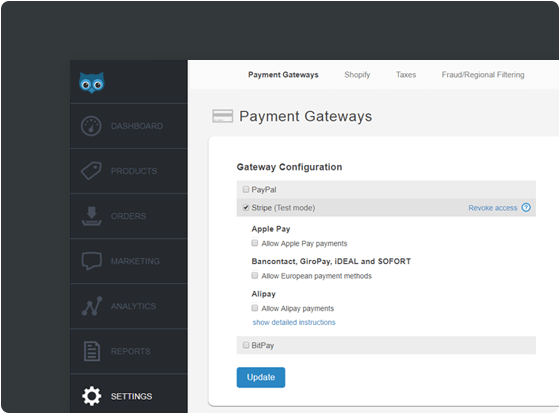Open DASHBOARD in the sidebar
The width and height of the screenshot is (560, 414).
pos(129,126)
